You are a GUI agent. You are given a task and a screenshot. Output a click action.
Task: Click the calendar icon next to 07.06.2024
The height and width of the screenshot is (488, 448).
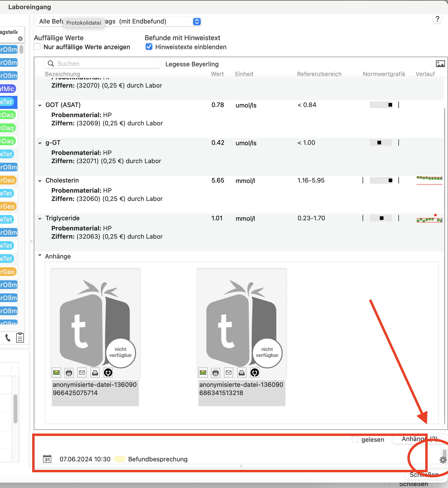(47, 459)
